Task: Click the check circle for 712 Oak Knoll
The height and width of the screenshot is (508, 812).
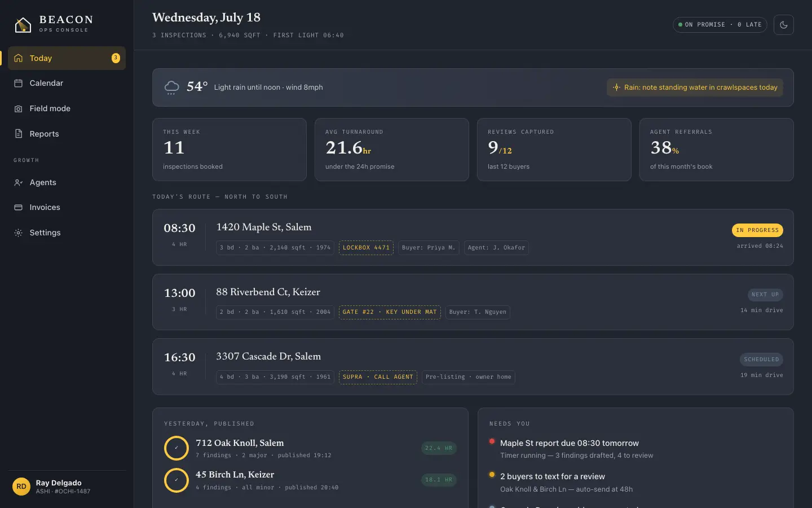Action: 176,448
